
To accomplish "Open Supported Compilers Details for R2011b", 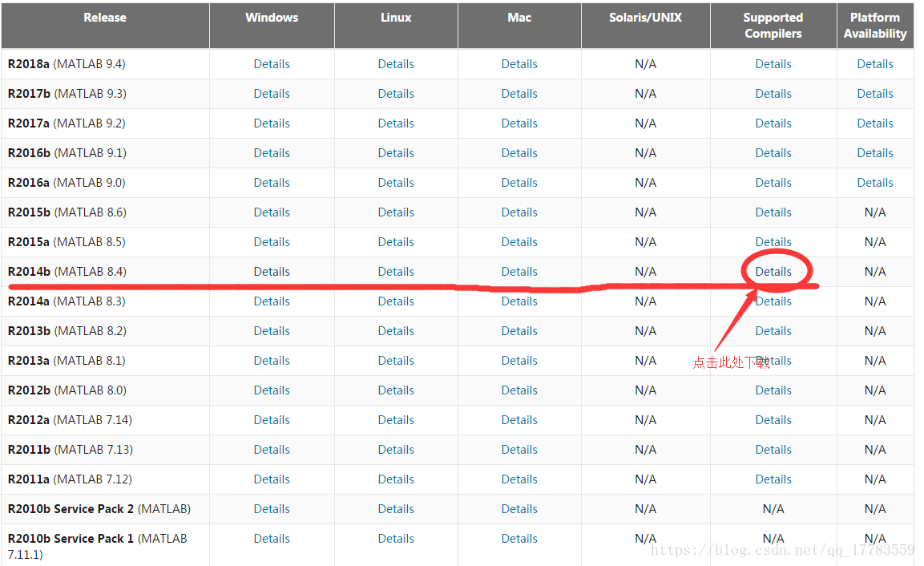I will [x=773, y=450].
